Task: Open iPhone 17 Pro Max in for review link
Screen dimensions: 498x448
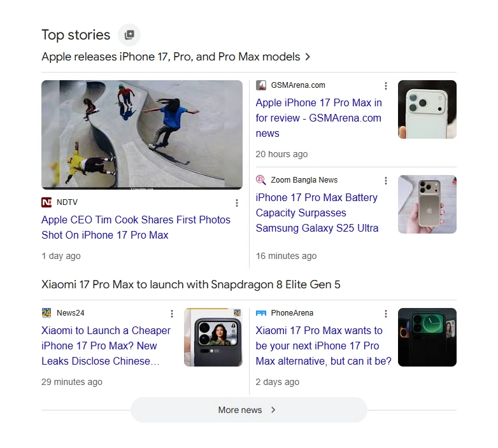Action: click(318, 118)
